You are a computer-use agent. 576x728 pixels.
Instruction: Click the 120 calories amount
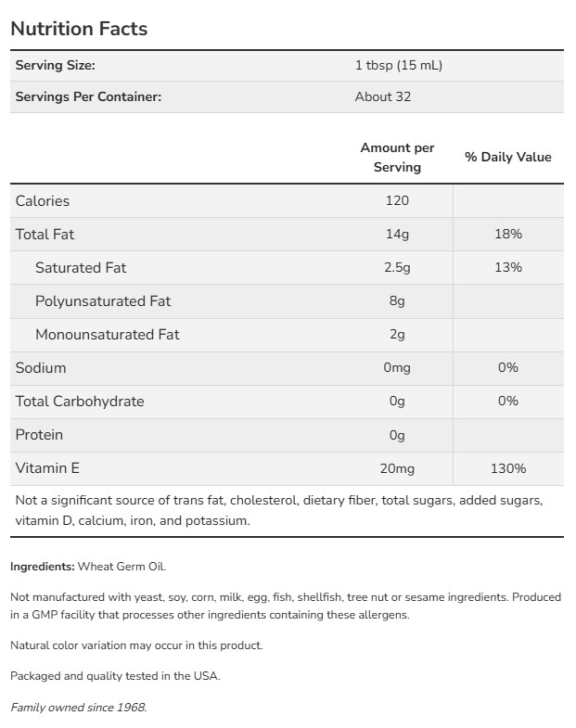397,201
